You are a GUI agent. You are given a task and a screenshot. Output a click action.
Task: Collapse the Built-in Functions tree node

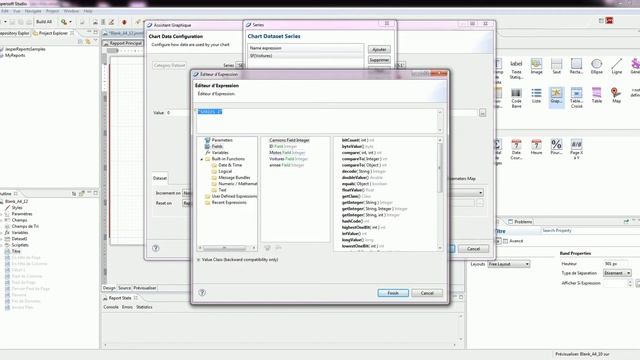(x=202, y=159)
